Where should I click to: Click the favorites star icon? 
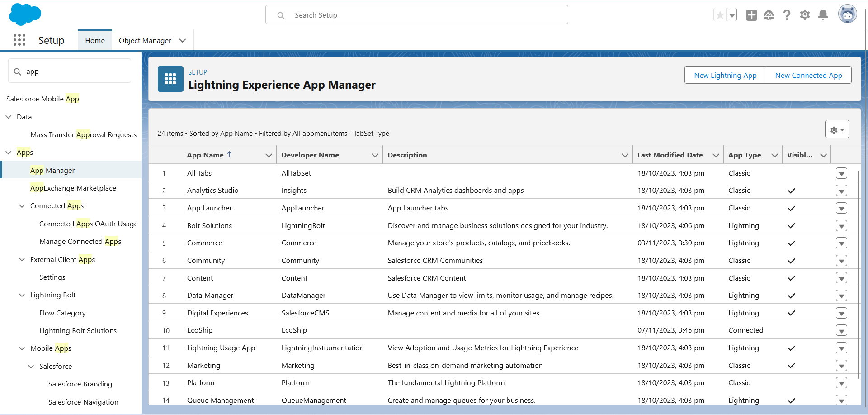point(720,15)
